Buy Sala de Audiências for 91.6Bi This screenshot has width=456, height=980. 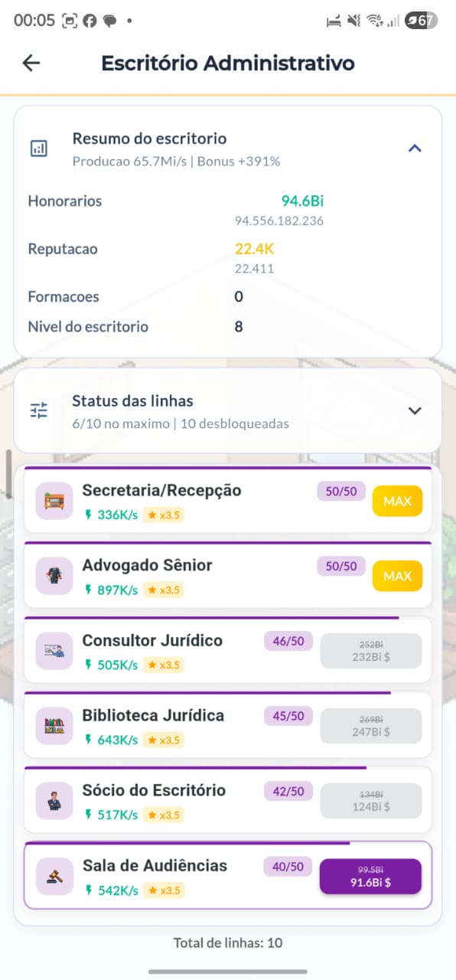(370, 876)
